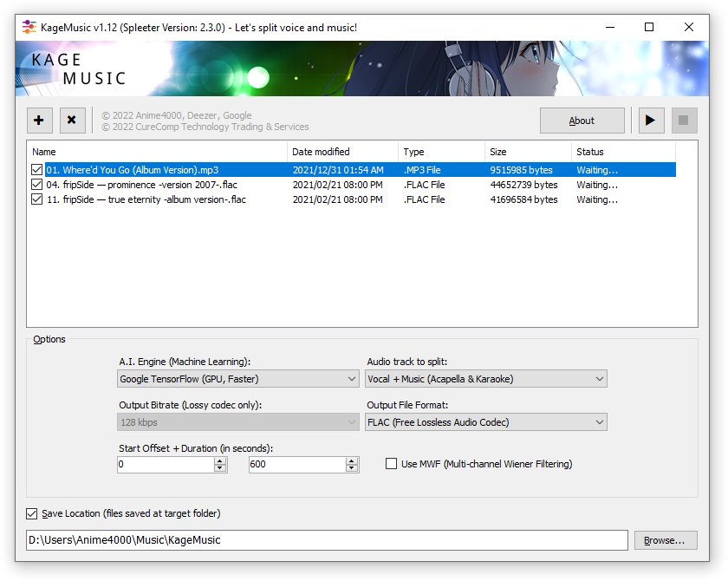This screenshot has height=581, width=728.
Task: Uncheck the fripSide true eternity flac checkbox
Action: point(36,199)
